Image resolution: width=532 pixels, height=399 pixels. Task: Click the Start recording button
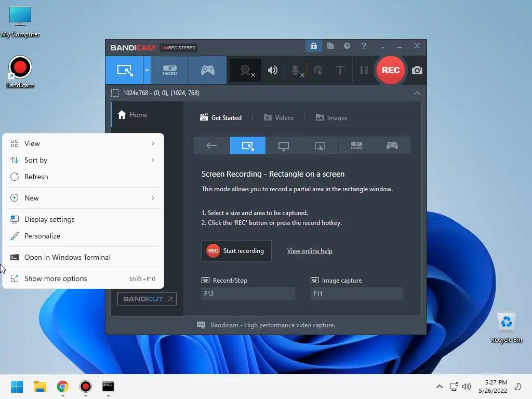(236, 251)
